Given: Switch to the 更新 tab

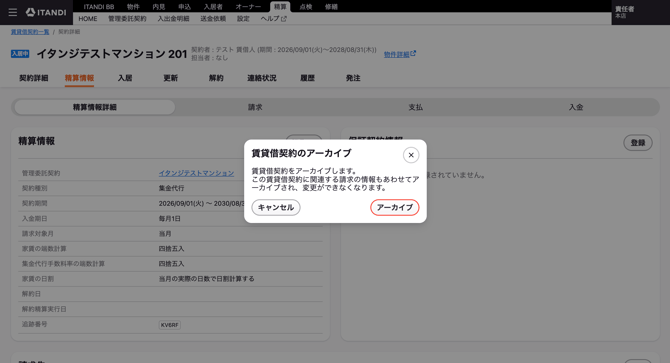Looking at the screenshot, I should (x=170, y=78).
